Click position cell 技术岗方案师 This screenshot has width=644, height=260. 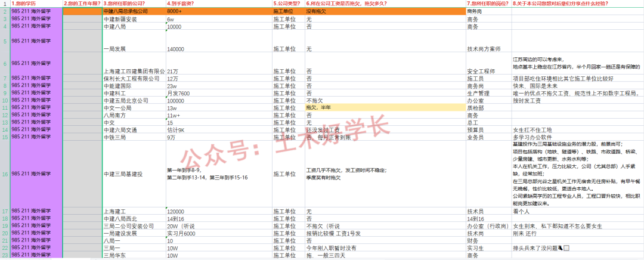pos(489,41)
